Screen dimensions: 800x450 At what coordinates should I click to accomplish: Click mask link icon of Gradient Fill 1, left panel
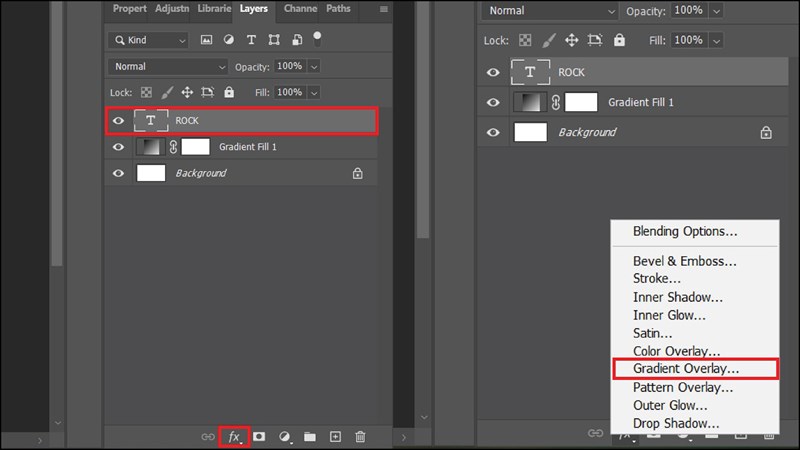click(x=173, y=147)
